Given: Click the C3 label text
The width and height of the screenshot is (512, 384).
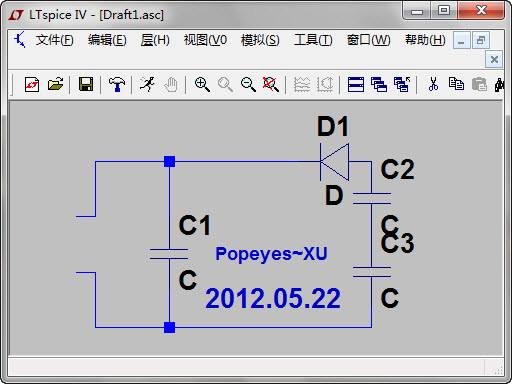Looking at the screenshot, I should (398, 243).
